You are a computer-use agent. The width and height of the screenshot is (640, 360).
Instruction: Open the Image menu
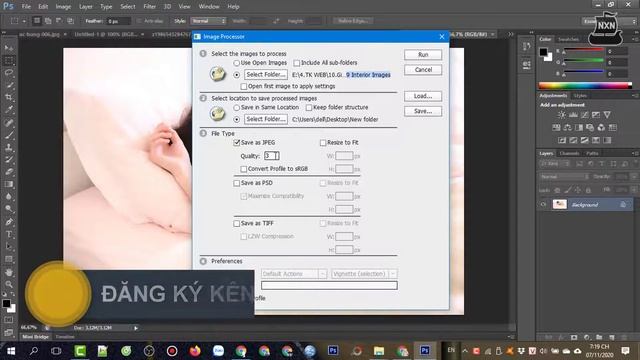pyautogui.click(x=63, y=7)
